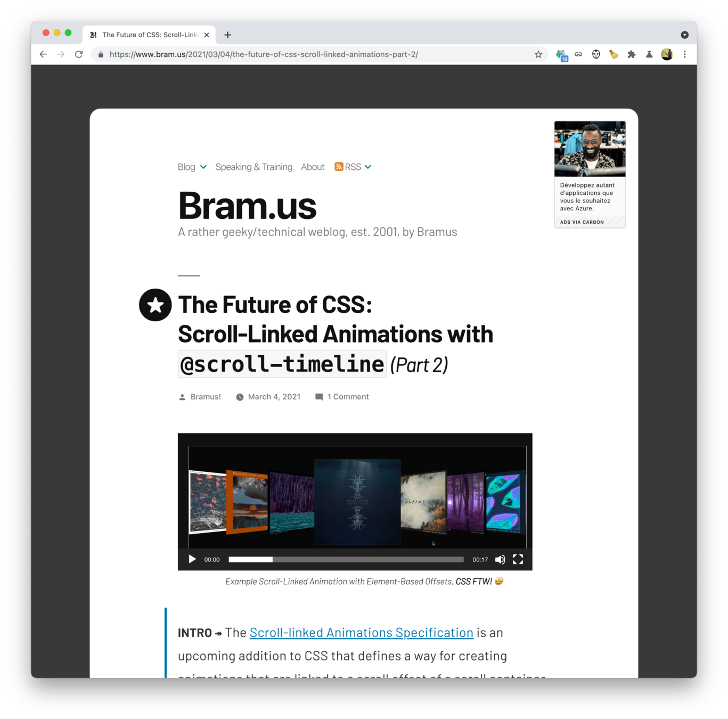Click the tab search dropdown circle
Viewport: 728px width, 719px height.
685,35
